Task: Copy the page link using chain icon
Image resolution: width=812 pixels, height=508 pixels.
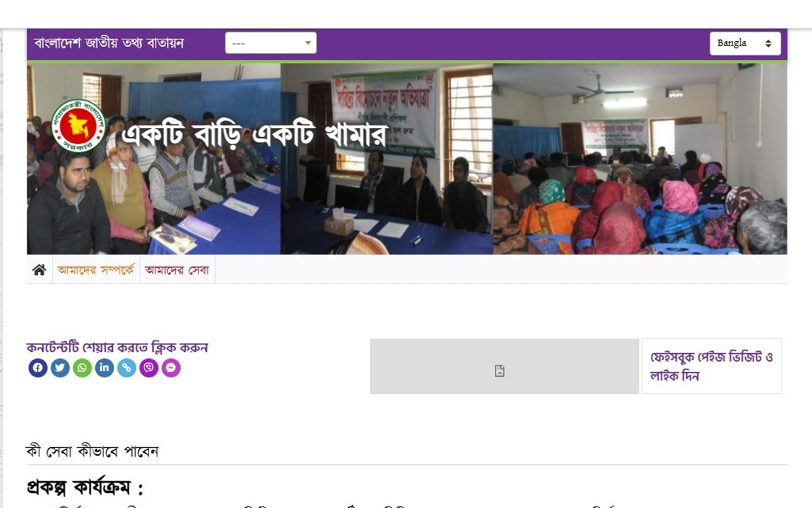Action: 127,368
